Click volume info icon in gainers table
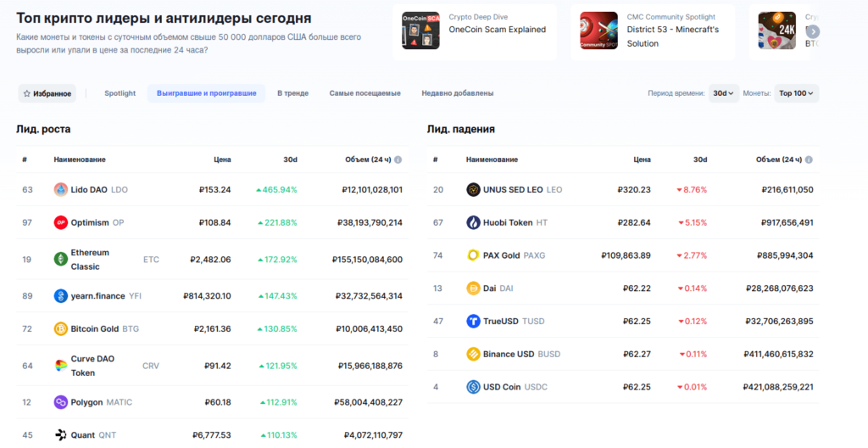This screenshot has height=448, width=868. click(398, 160)
